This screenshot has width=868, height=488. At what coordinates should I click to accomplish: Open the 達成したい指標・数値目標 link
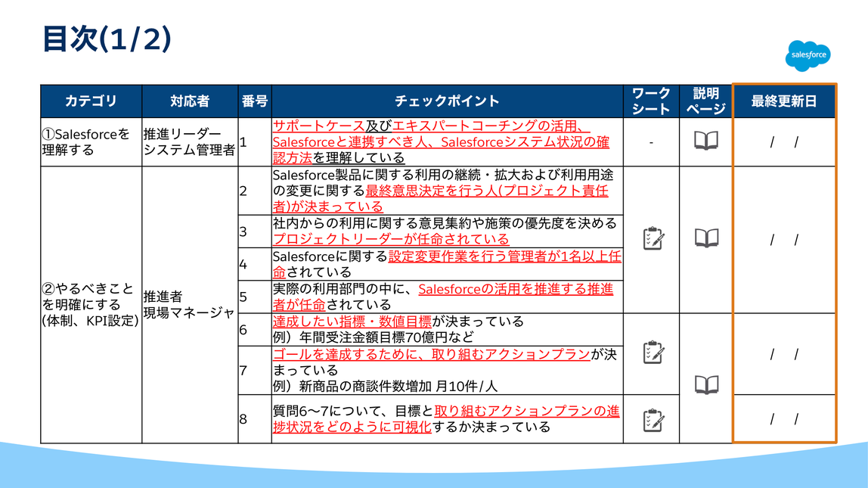pyautogui.click(x=352, y=322)
